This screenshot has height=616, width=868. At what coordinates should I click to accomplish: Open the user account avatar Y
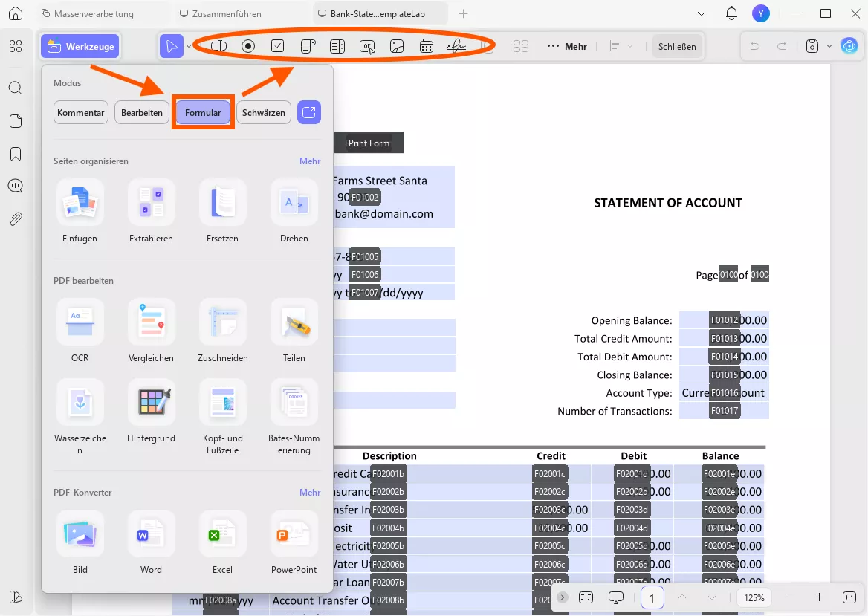pyautogui.click(x=761, y=13)
